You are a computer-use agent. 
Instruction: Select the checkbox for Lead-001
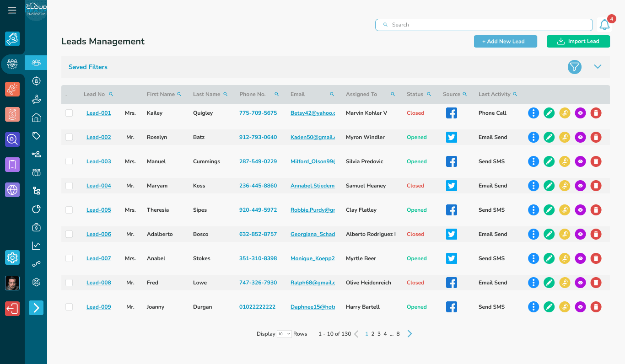pyautogui.click(x=69, y=112)
